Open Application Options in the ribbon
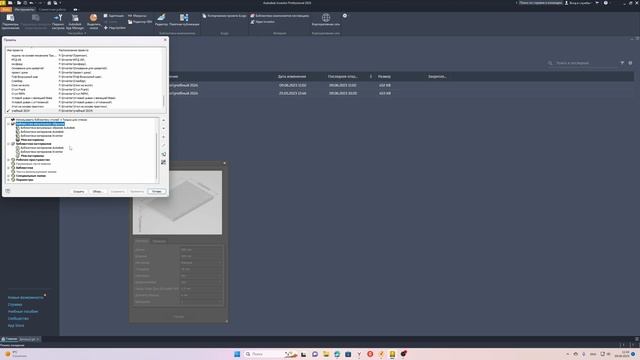This screenshot has height=360, width=640. pyautogui.click(x=10, y=21)
